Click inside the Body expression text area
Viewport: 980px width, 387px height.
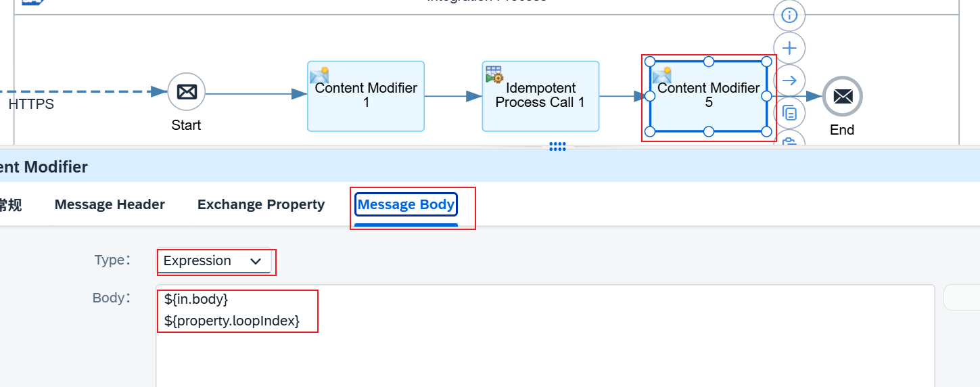pyautogui.click(x=545, y=336)
